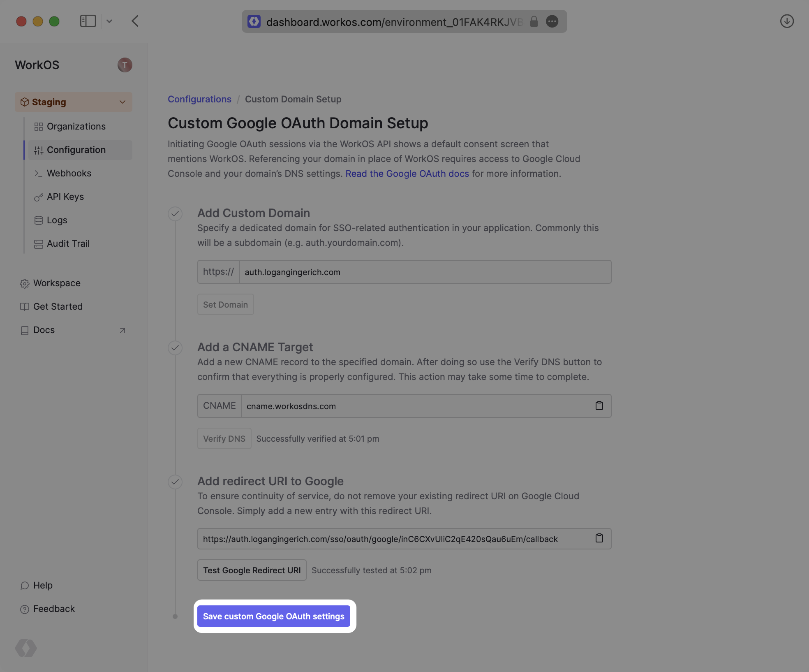Click the page options ellipsis in address bar
The image size is (809, 672).
click(552, 21)
